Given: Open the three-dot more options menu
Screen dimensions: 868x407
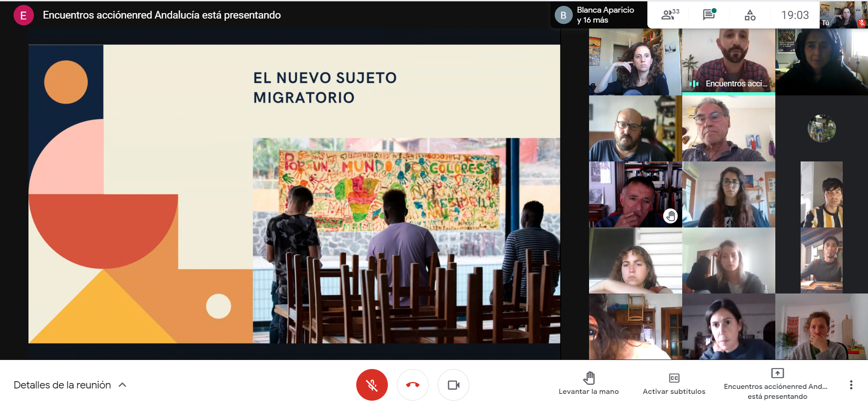Looking at the screenshot, I should click(851, 385).
